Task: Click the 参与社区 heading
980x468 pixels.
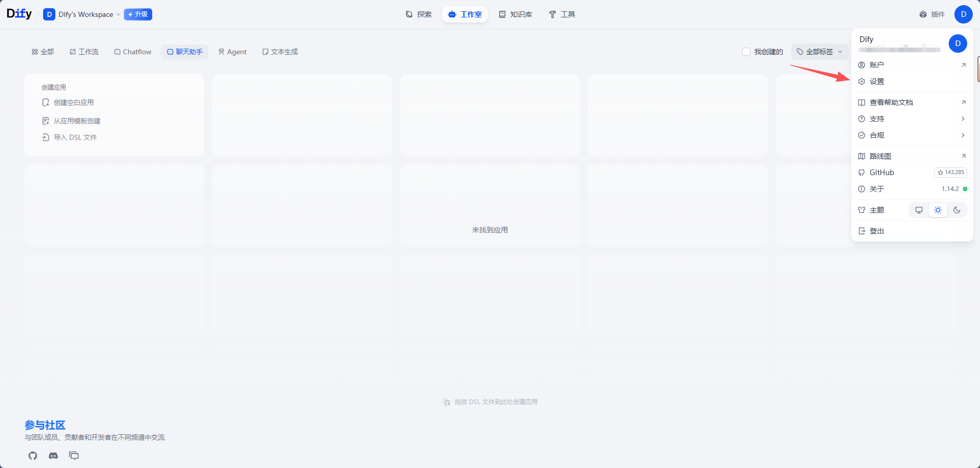Action: (45, 425)
